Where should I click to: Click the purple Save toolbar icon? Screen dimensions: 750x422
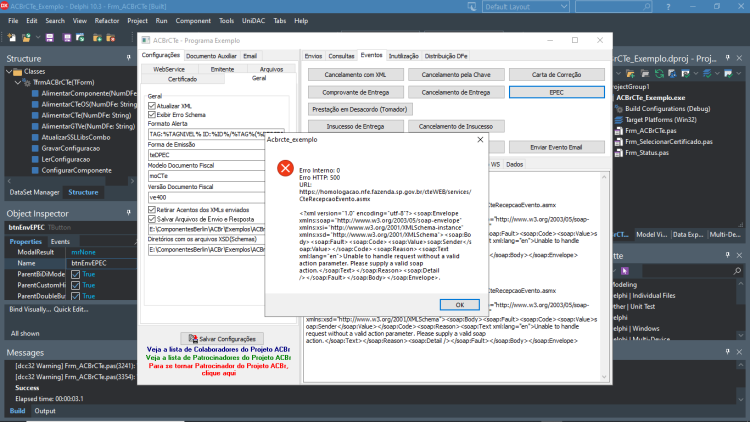coord(50,37)
